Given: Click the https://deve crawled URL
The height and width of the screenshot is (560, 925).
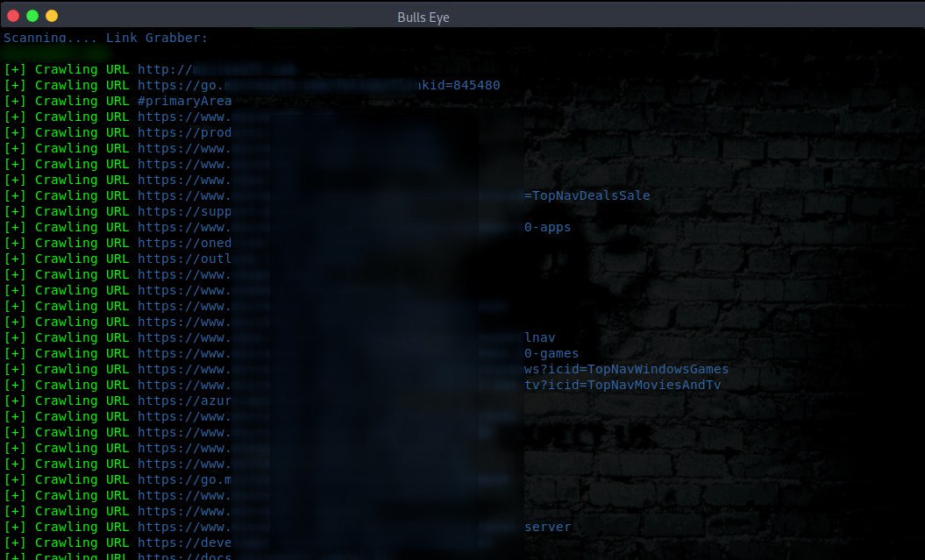Looking at the screenshot, I should pyautogui.click(x=185, y=542).
